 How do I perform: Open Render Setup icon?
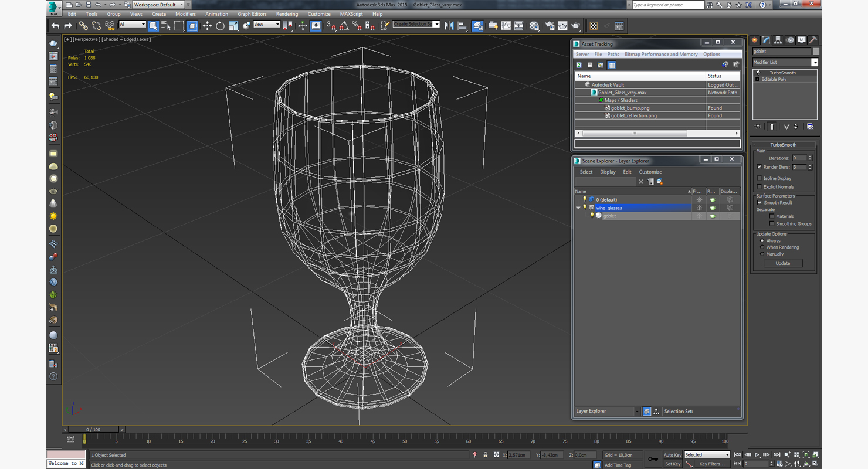[x=549, y=26]
